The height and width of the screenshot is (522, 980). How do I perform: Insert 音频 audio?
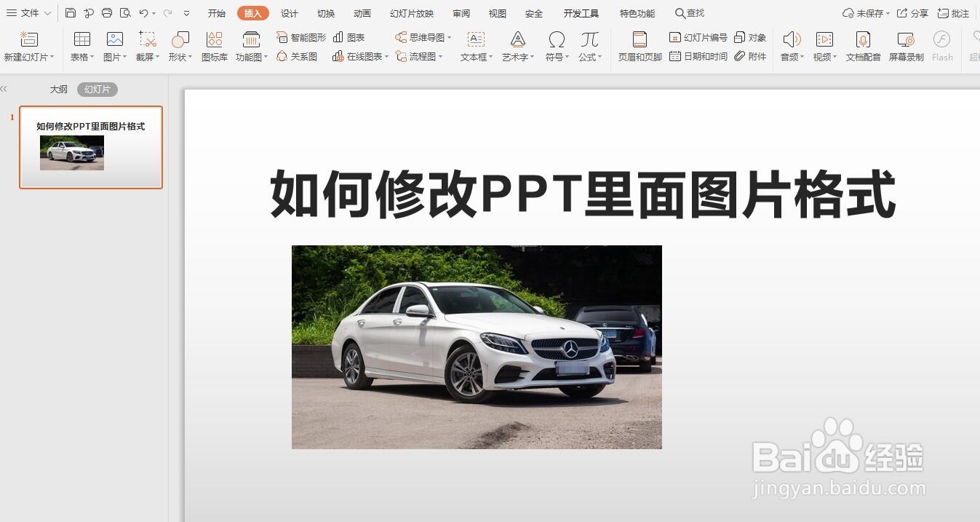tap(792, 47)
